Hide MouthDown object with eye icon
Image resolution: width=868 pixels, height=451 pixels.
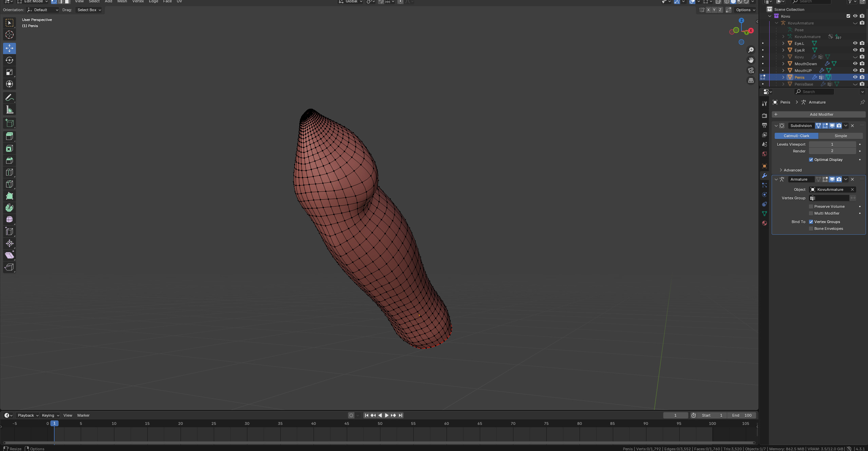pos(855,64)
